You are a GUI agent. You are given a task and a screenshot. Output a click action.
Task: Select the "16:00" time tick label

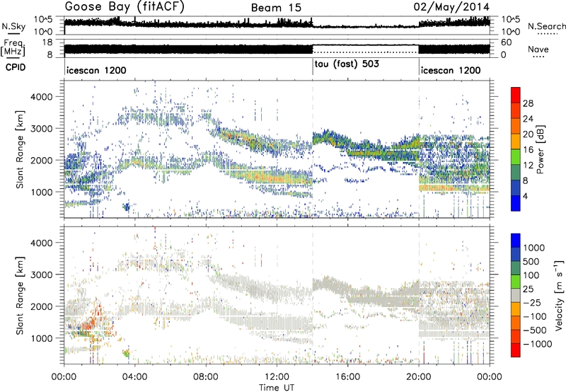(x=347, y=377)
